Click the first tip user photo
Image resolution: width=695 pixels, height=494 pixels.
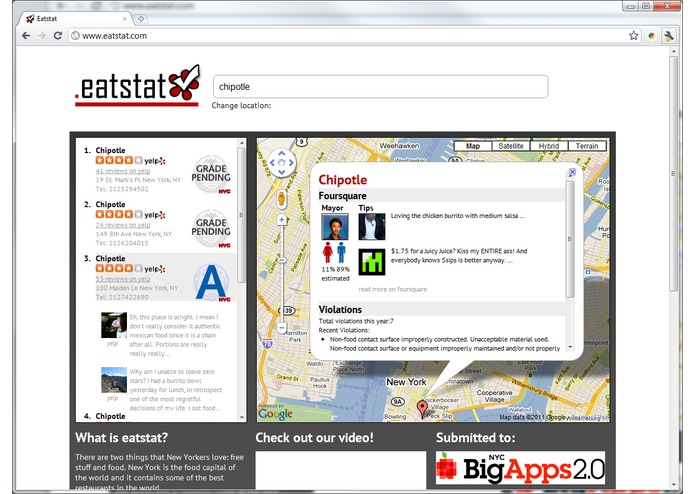[371, 226]
